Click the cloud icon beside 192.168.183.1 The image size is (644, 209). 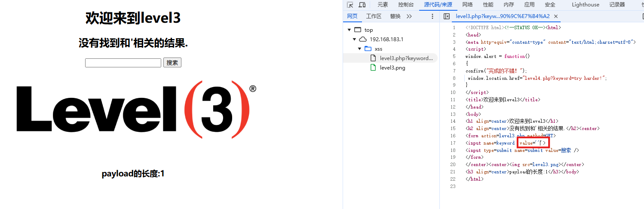(362, 39)
